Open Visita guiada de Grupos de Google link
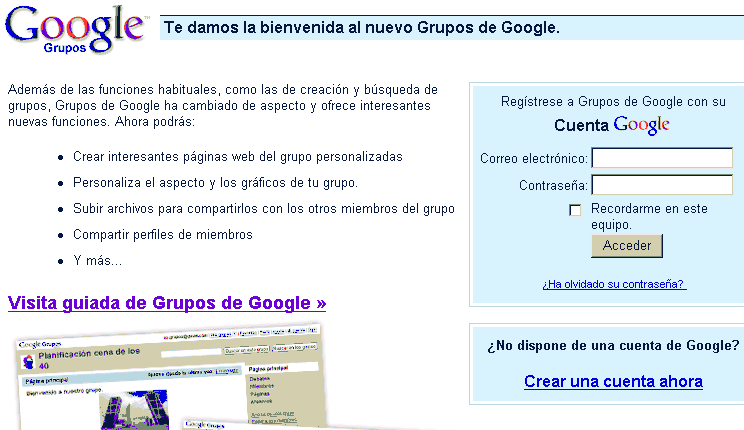The width and height of the screenshot is (744, 430). (x=167, y=303)
